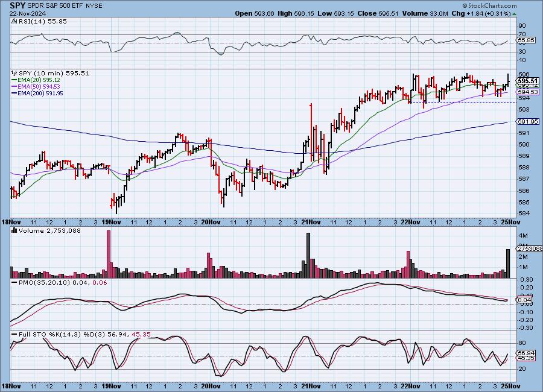The image size is (543, 392).
Task: Click the 20Nov label below the price panel
Action: click(211, 222)
